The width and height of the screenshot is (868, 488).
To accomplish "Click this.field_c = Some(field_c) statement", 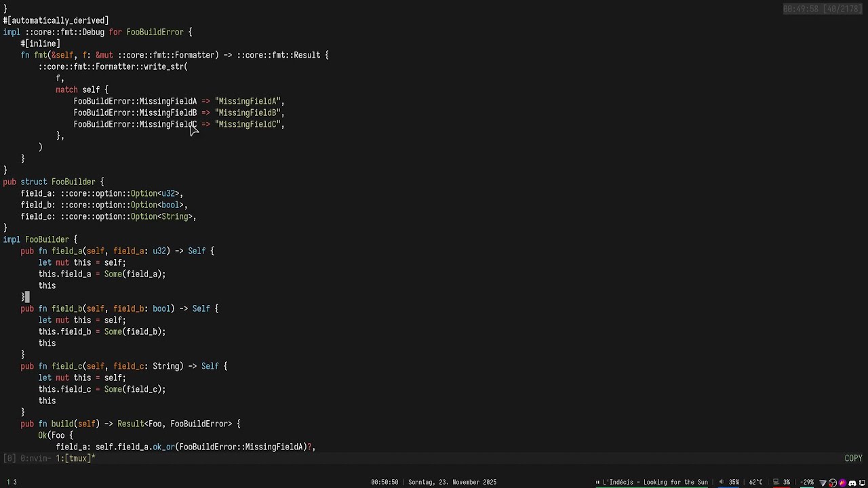I will pyautogui.click(x=102, y=389).
